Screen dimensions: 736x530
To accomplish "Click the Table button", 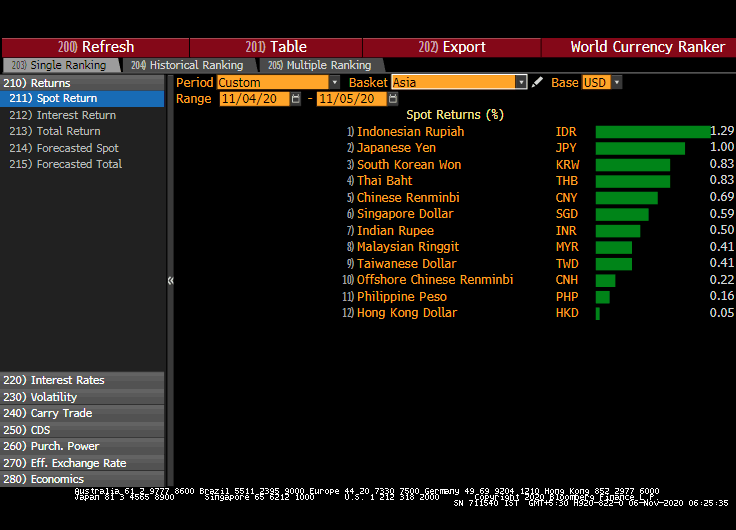I will (275, 47).
